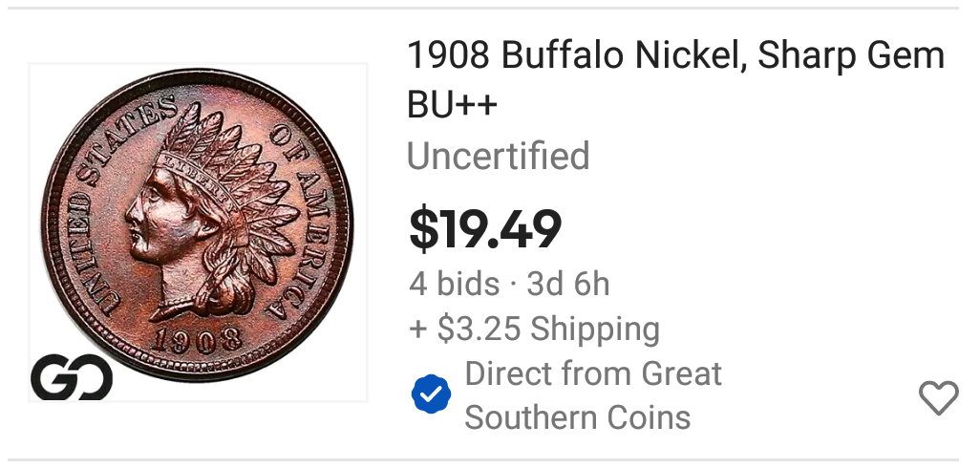The height and width of the screenshot is (468, 980).
Task: Click the blue verified checkmark badge
Action: (x=431, y=394)
